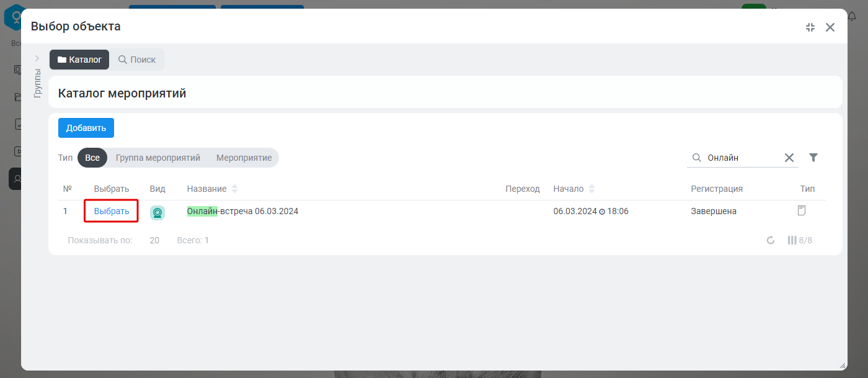Click the Добавить button

click(86, 128)
